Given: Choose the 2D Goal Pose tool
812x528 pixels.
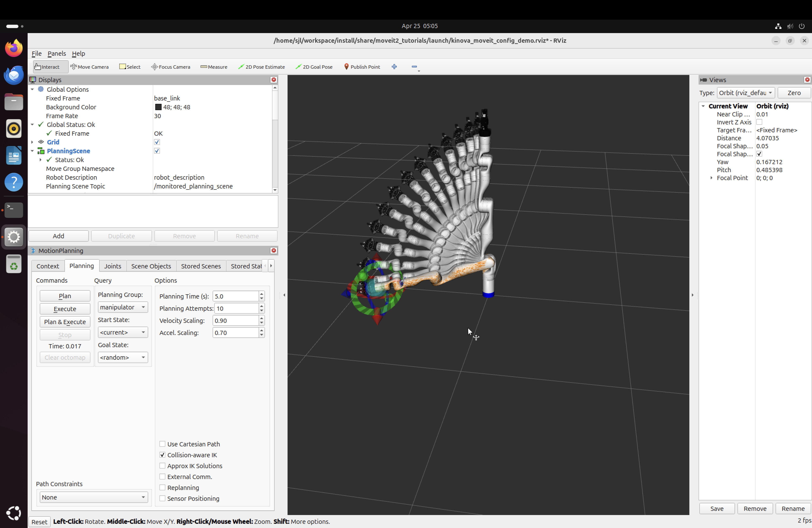Looking at the screenshot, I should (314, 67).
